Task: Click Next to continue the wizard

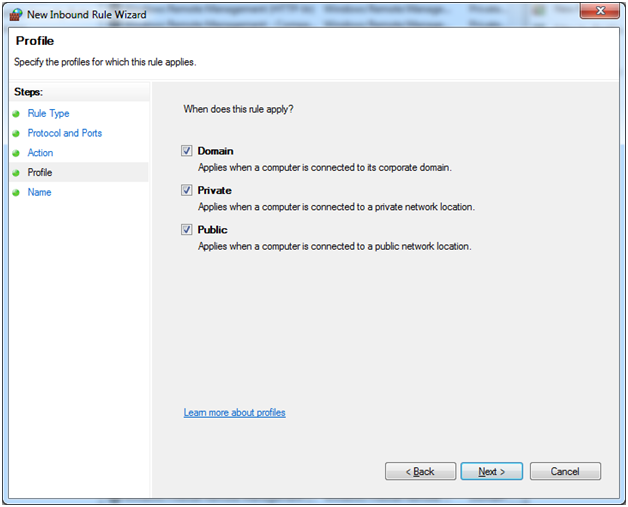Action: coord(491,471)
